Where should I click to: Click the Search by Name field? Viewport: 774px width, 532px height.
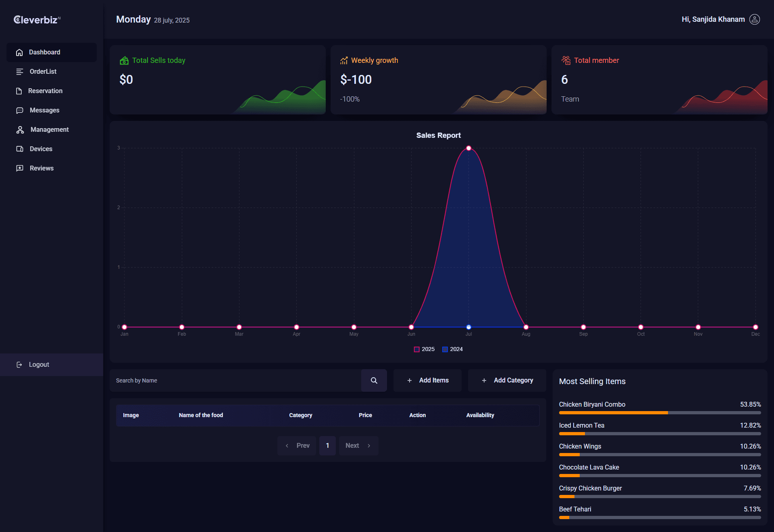[235, 380]
